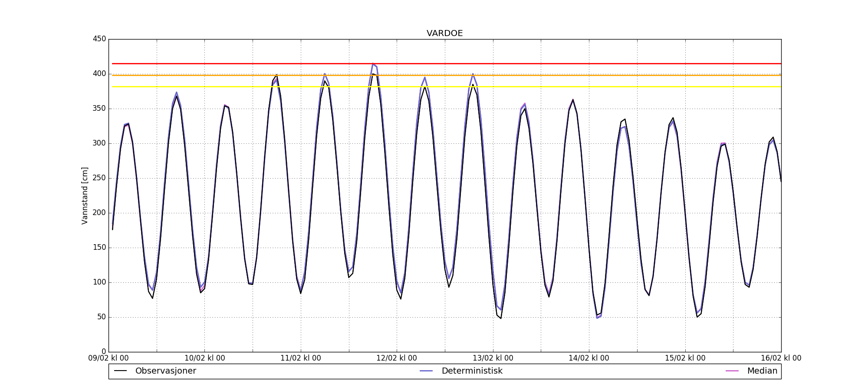Click the 13/02 kl 00 x-axis label
Image resolution: width=868 pixels, height=391 pixels.
493,358
